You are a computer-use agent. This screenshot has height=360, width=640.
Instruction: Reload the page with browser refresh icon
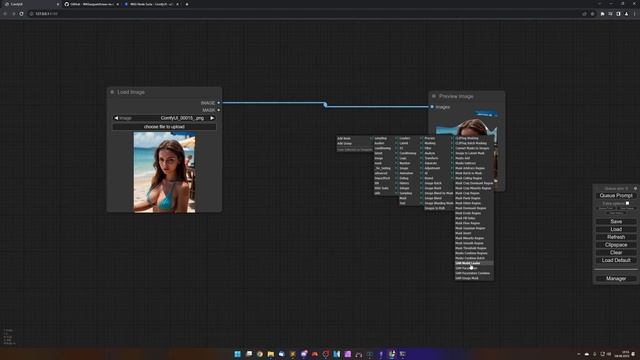pyautogui.click(x=21, y=14)
